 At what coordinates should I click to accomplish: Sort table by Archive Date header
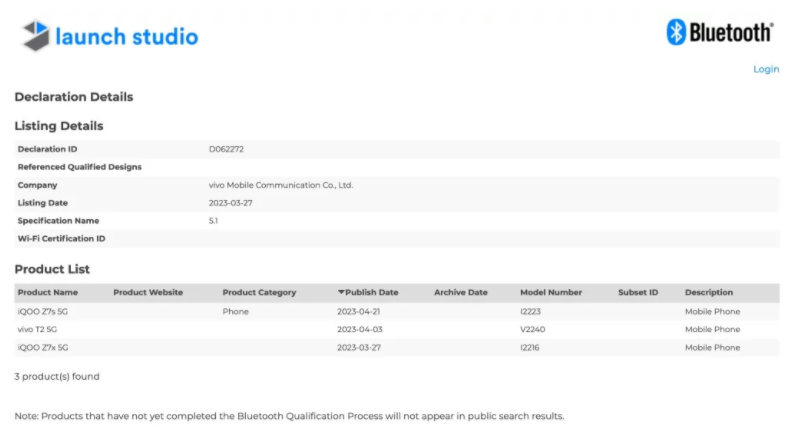[461, 293]
